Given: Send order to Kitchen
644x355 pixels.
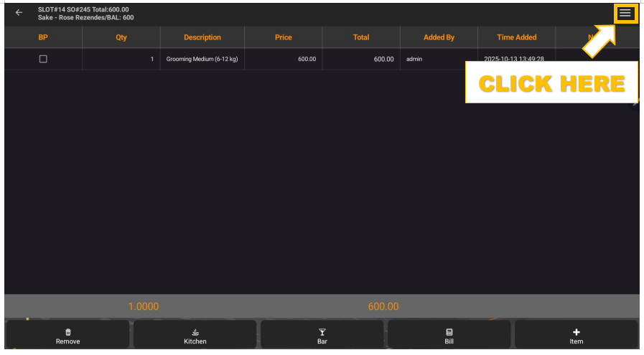Looking at the screenshot, I should [195, 336].
